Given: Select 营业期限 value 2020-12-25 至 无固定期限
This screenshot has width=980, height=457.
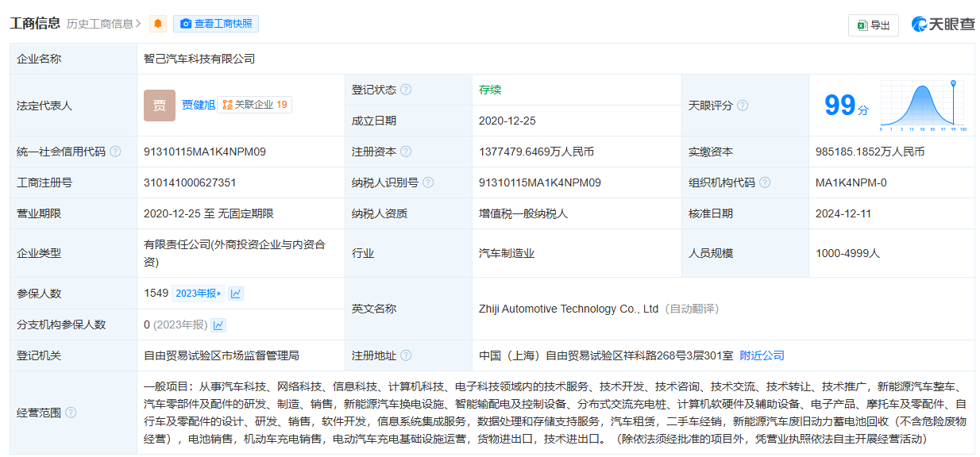Looking at the screenshot, I should (209, 213).
